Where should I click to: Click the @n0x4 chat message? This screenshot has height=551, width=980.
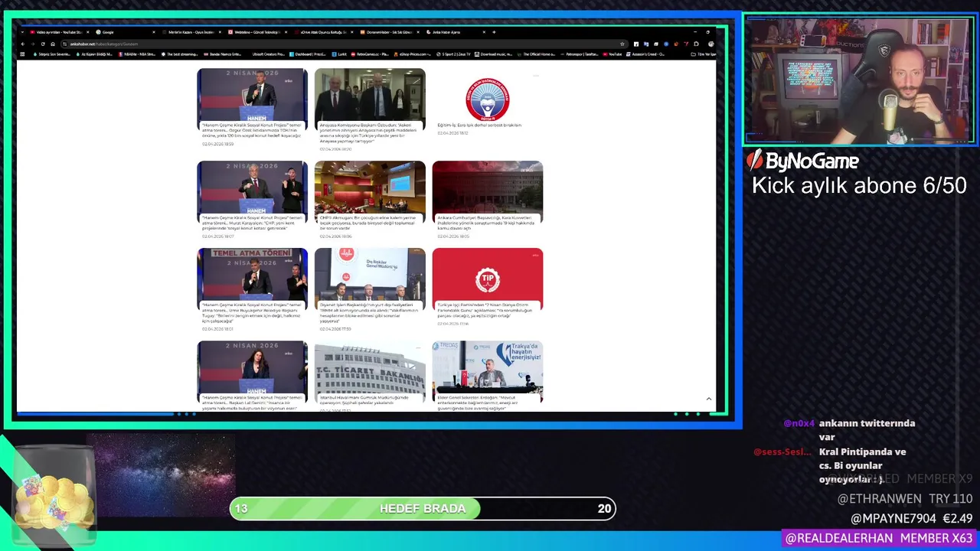tap(850, 430)
